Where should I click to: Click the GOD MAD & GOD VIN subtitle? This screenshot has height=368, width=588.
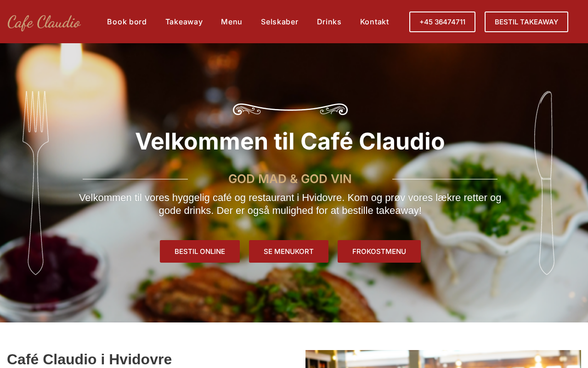290,179
